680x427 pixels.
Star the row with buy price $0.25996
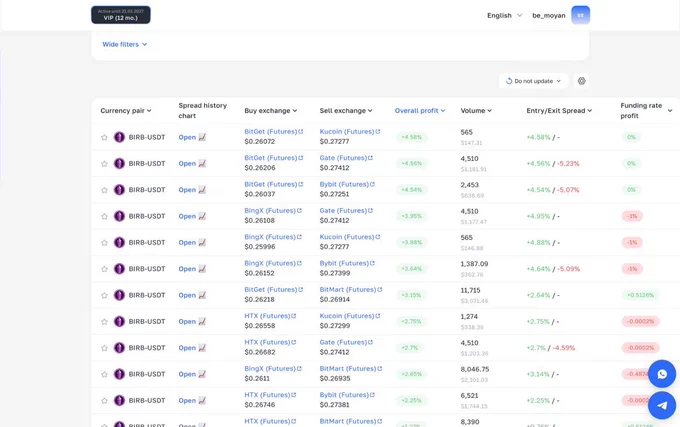tap(104, 243)
